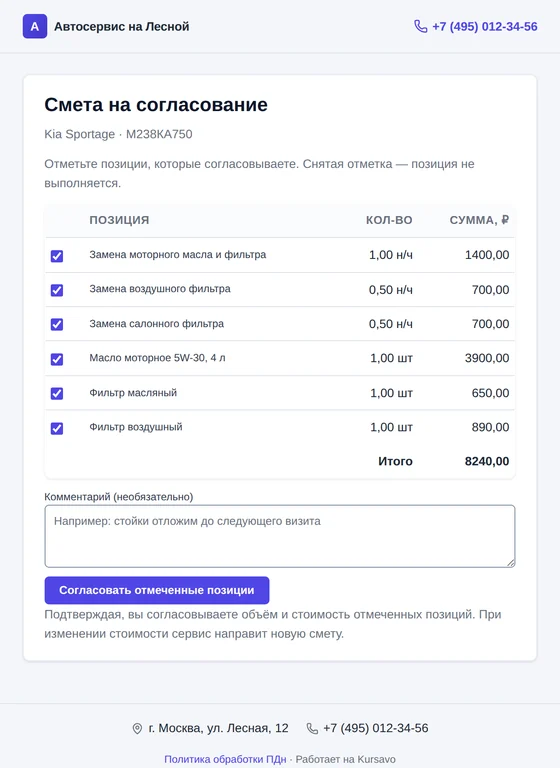Toggle "Замена салонного фильтра" checkbox
560x768 pixels.
57,324
